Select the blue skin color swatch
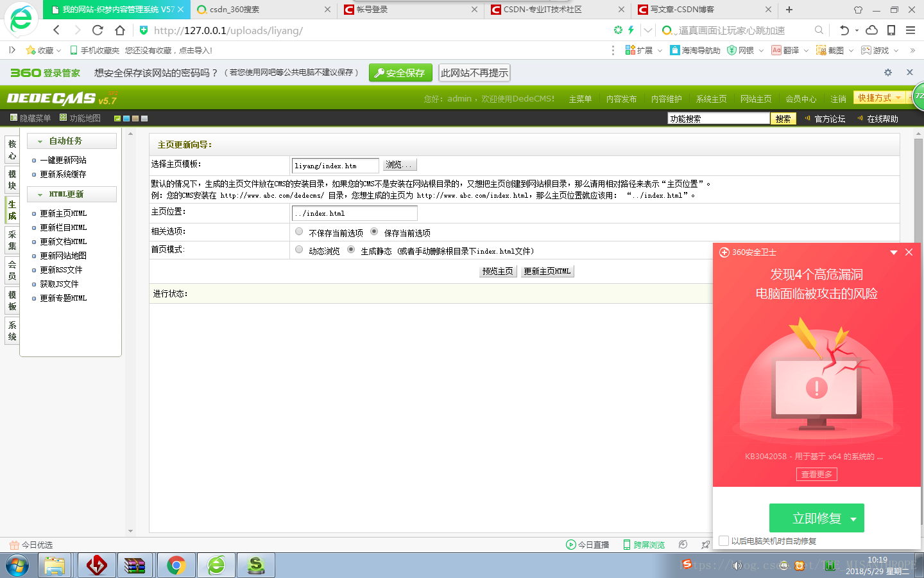The image size is (924, 578). click(x=126, y=118)
